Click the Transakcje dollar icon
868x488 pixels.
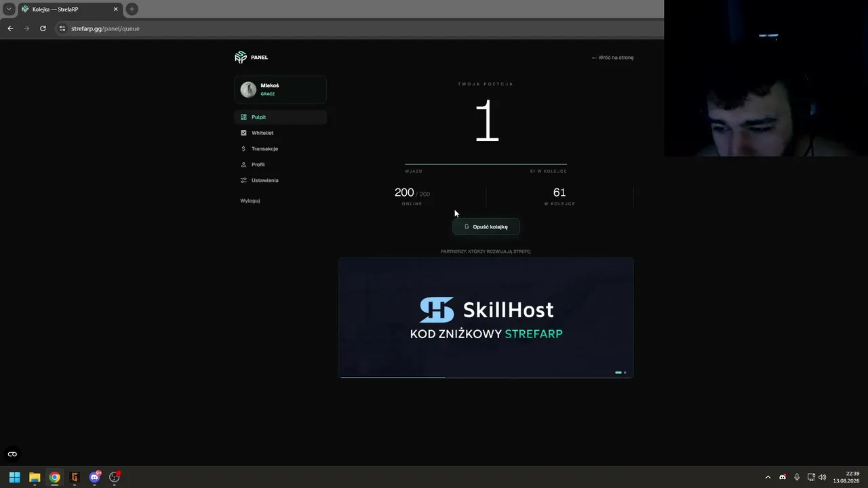pos(243,148)
